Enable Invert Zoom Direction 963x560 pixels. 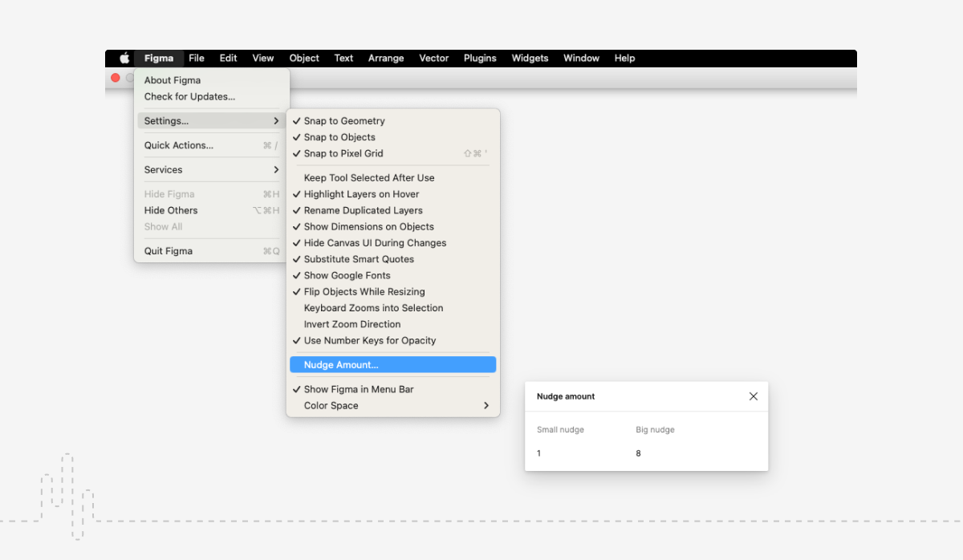(x=352, y=324)
